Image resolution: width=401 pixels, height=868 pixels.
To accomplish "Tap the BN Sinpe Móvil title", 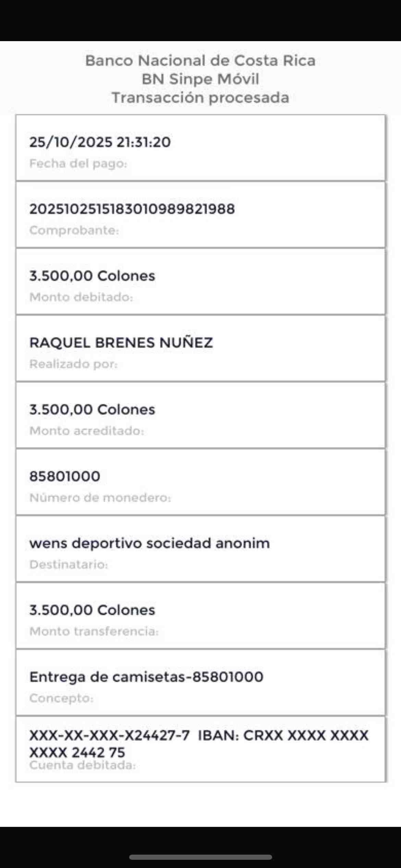I will (x=200, y=79).
